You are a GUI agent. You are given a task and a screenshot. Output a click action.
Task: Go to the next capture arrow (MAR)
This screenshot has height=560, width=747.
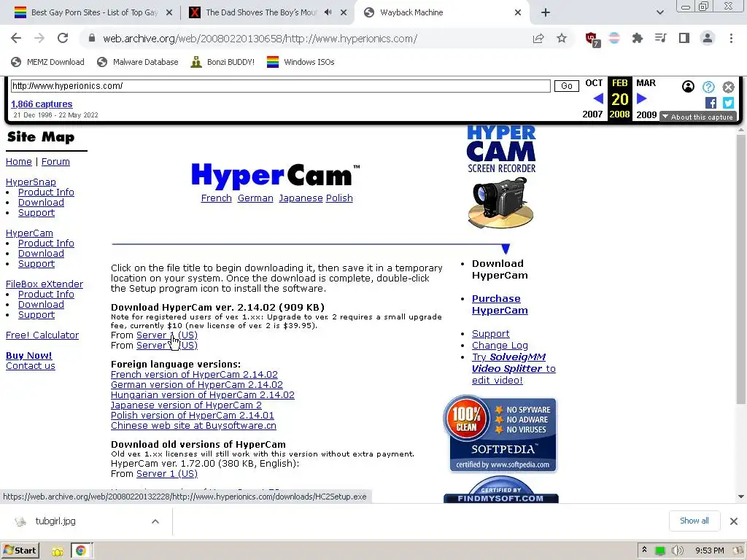coord(642,98)
